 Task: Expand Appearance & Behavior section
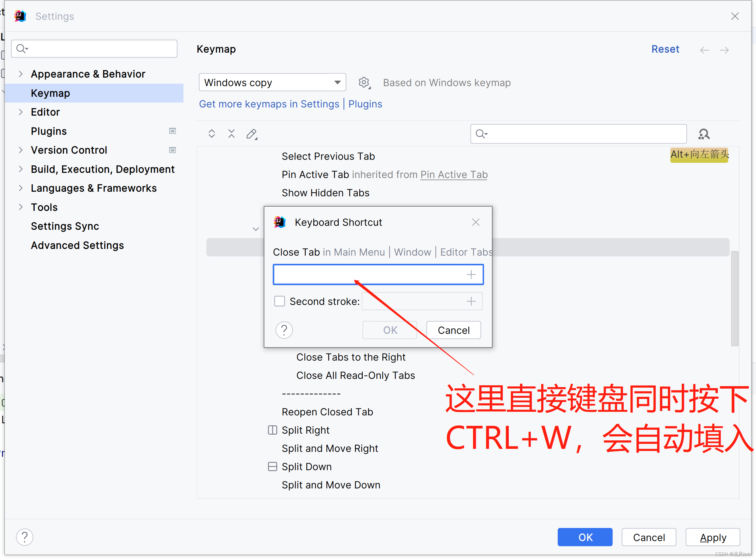(21, 74)
